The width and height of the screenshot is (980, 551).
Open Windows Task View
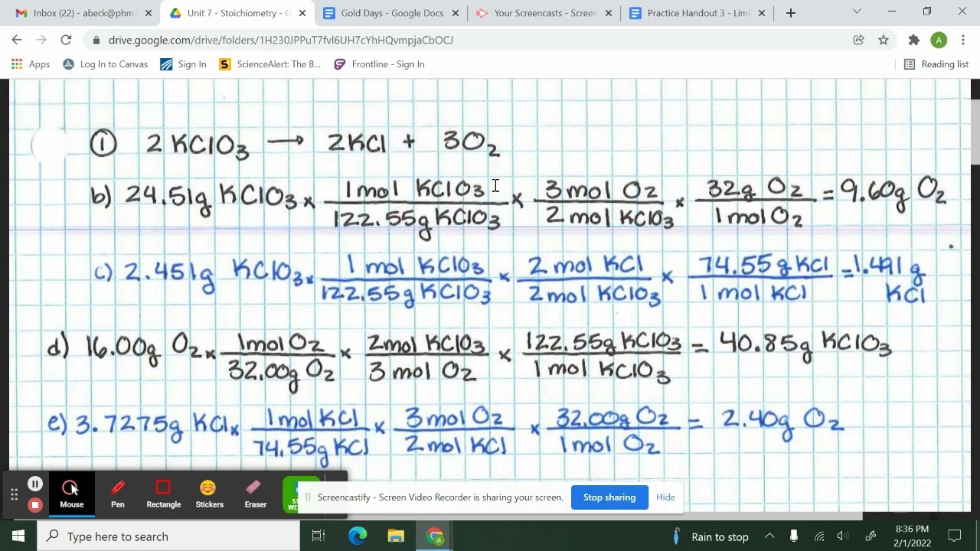click(318, 536)
